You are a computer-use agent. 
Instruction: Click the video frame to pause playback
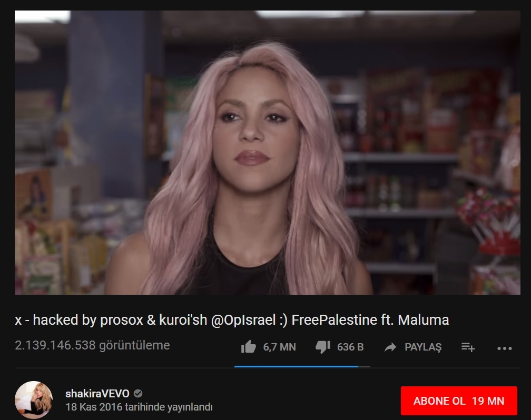pos(268,153)
